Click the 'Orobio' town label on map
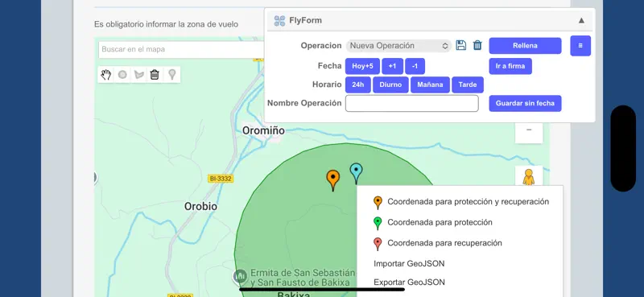Screen dimensions: 644x297 click(200, 206)
